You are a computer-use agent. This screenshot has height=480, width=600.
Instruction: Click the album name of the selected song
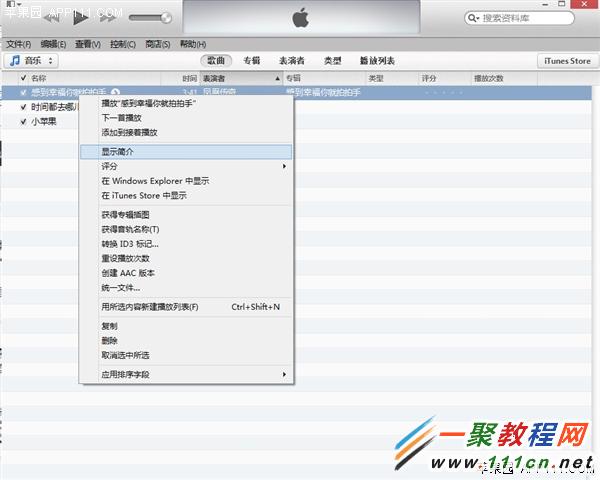pos(323,92)
